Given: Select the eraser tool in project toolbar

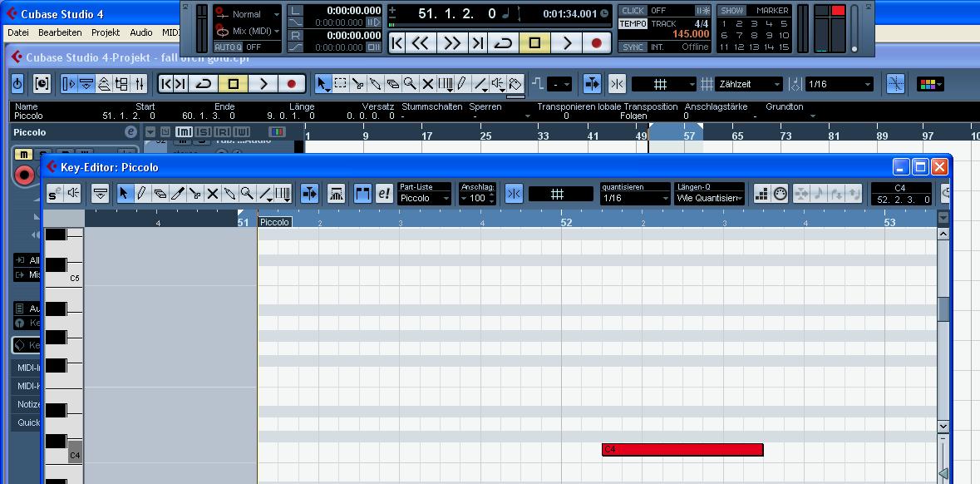Looking at the screenshot, I should (x=392, y=83).
